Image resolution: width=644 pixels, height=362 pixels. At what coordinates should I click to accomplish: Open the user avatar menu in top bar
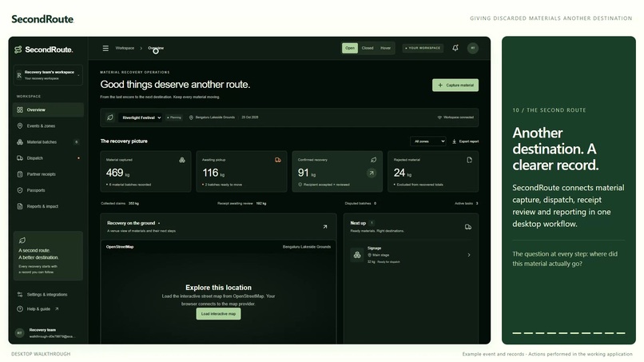pyautogui.click(x=473, y=48)
